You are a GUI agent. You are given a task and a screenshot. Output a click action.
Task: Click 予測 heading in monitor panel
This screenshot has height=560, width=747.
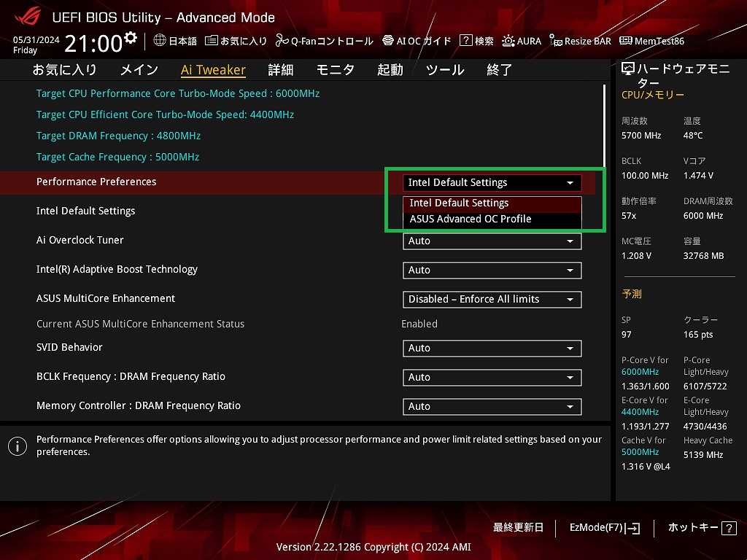(x=632, y=294)
